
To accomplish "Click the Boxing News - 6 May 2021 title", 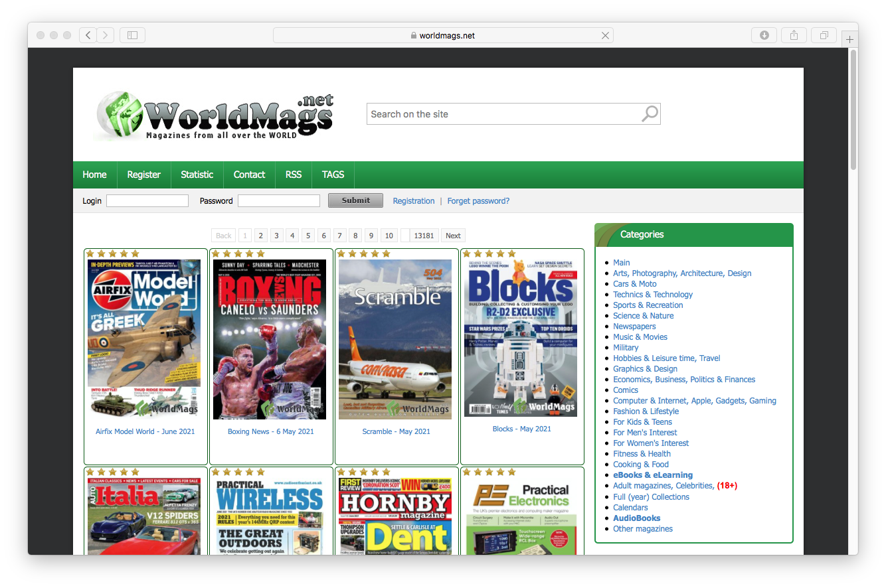I will coord(271,431).
